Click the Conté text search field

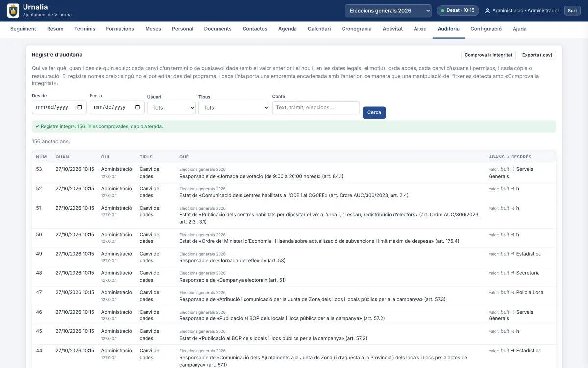[x=316, y=108]
